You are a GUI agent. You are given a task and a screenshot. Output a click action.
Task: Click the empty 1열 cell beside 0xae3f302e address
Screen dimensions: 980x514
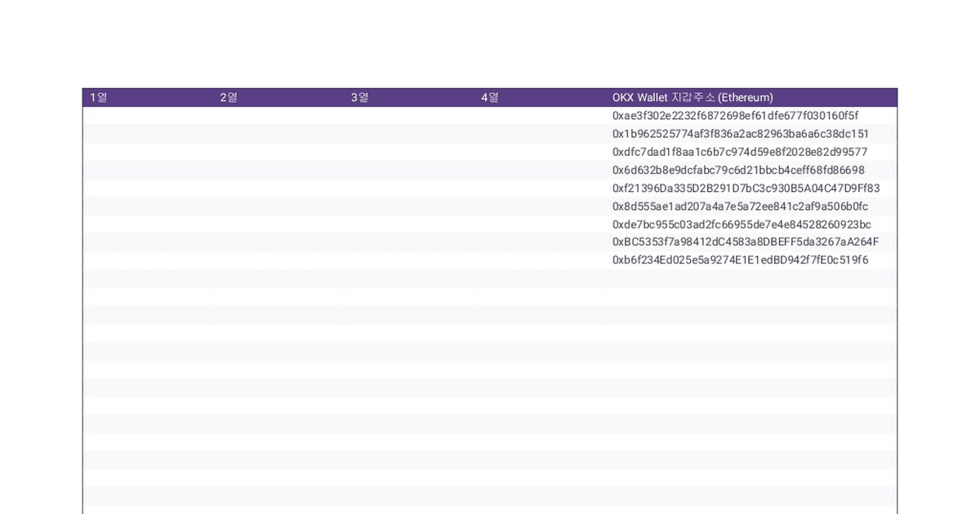(147, 116)
